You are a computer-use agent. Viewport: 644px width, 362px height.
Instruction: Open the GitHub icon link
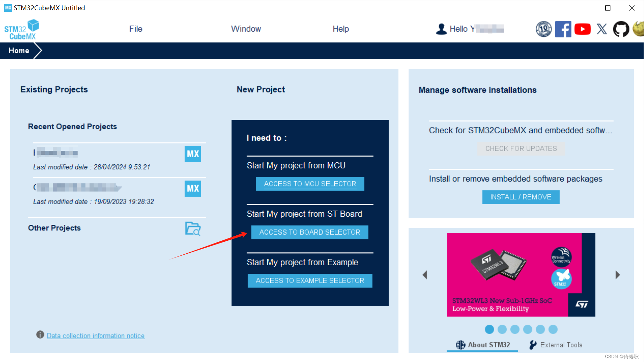click(621, 29)
